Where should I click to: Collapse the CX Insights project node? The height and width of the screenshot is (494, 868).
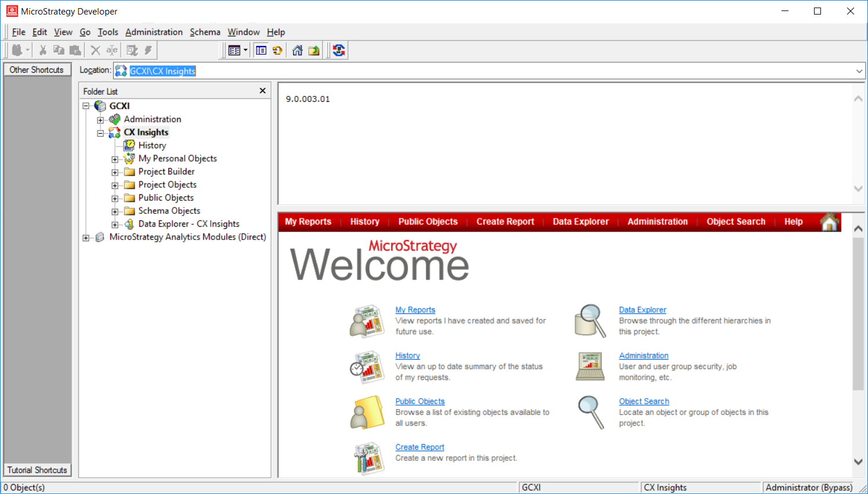point(100,133)
